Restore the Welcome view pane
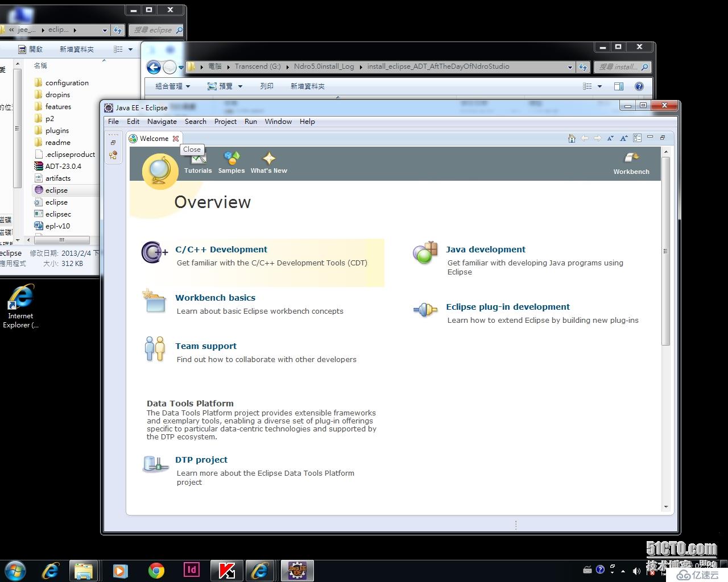This screenshot has width=728, height=582. [x=663, y=138]
